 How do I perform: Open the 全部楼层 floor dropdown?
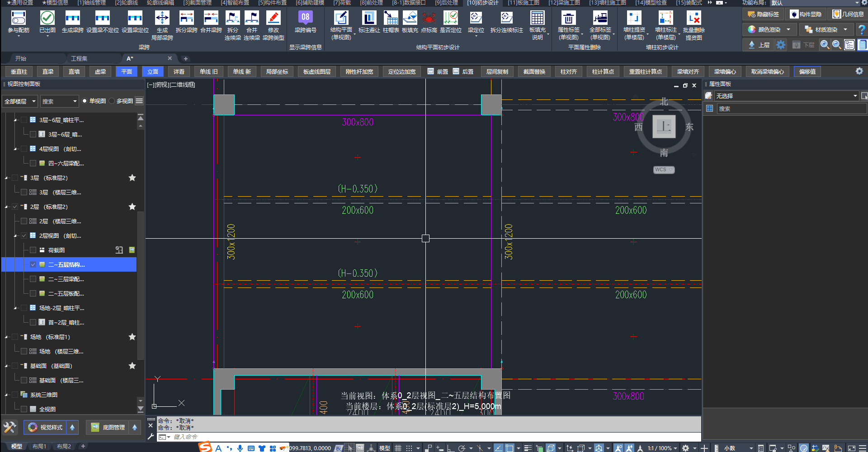pyautogui.click(x=20, y=101)
